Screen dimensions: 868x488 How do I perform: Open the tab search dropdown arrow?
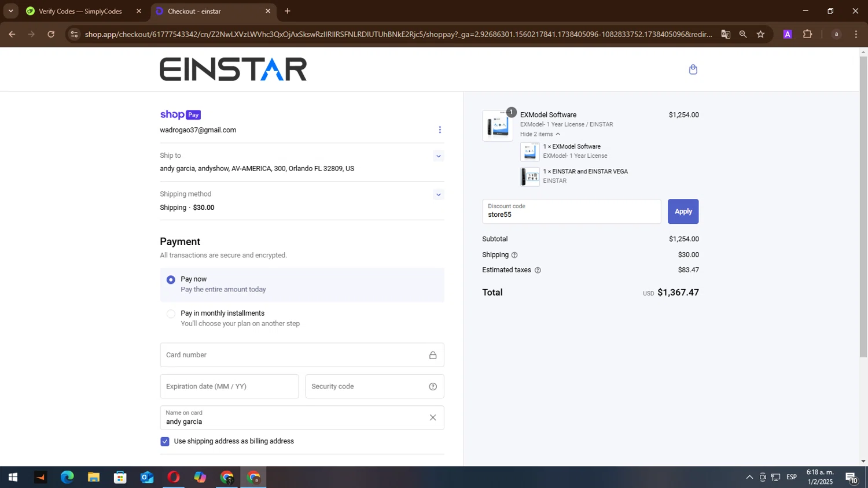[x=10, y=11]
